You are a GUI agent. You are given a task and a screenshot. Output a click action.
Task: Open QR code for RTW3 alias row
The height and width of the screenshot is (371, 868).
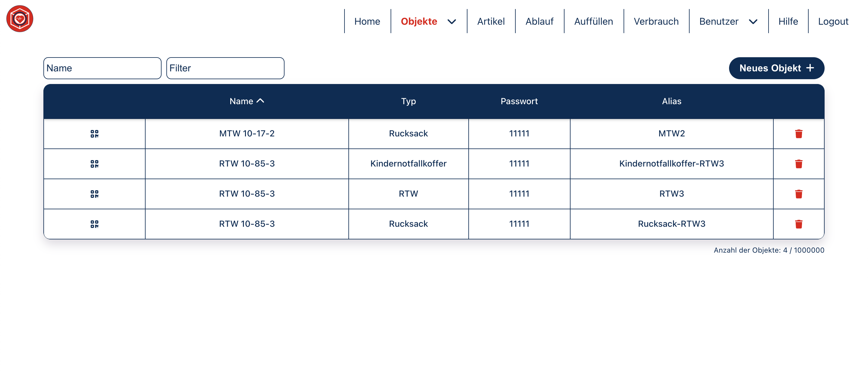[94, 194]
